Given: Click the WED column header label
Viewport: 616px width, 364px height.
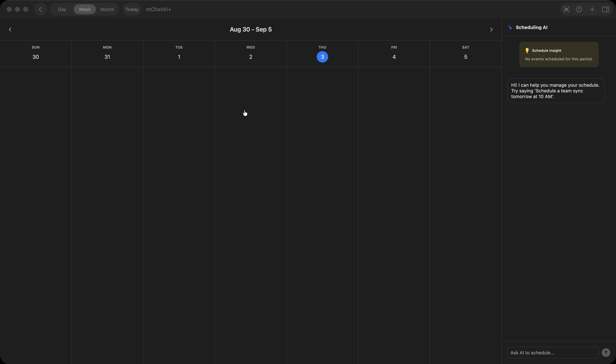Looking at the screenshot, I should pyautogui.click(x=251, y=47).
